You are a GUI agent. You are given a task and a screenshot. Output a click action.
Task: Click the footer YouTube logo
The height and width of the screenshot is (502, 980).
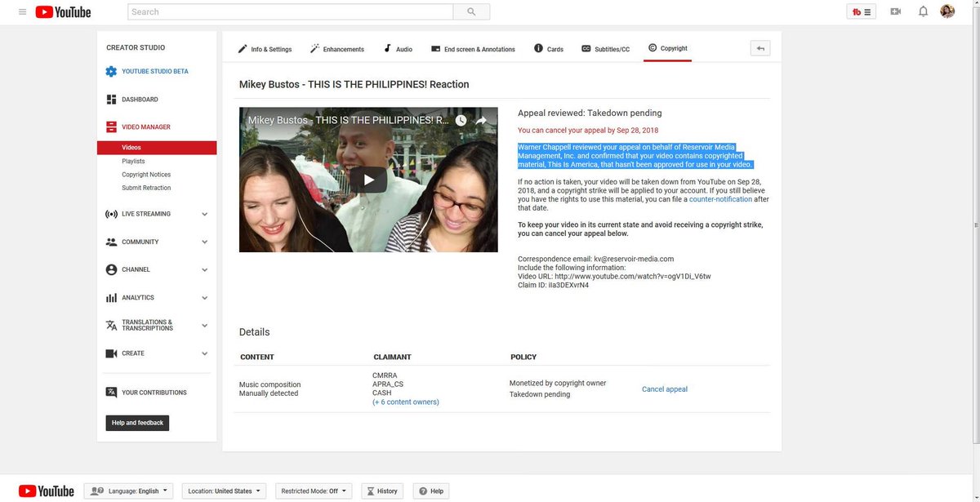[47, 491]
